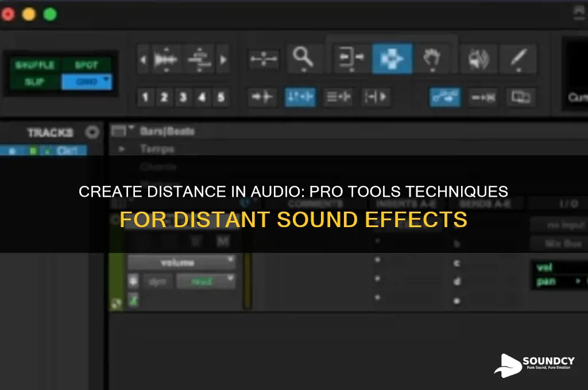588x390 pixels.
Task: Select the Zoomer magnifier tool
Action: [303, 59]
